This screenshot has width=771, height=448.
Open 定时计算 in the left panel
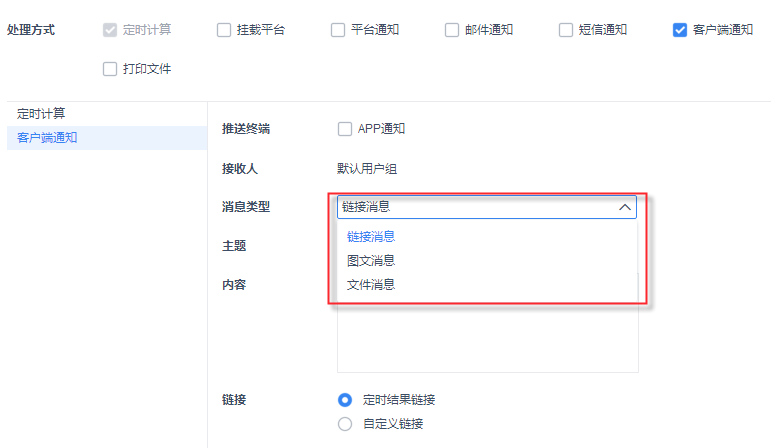point(41,114)
